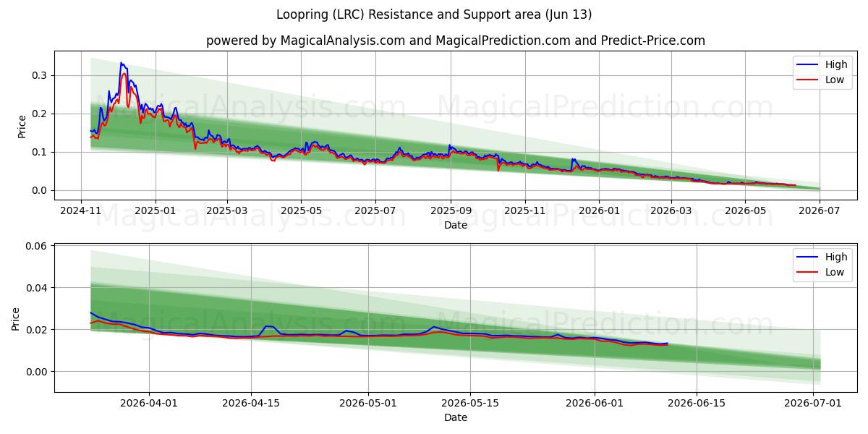The height and width of the screenshot is (434, 868).
Task: Click the 0.04 price tick in bottom chart
Action: [37, 288]
